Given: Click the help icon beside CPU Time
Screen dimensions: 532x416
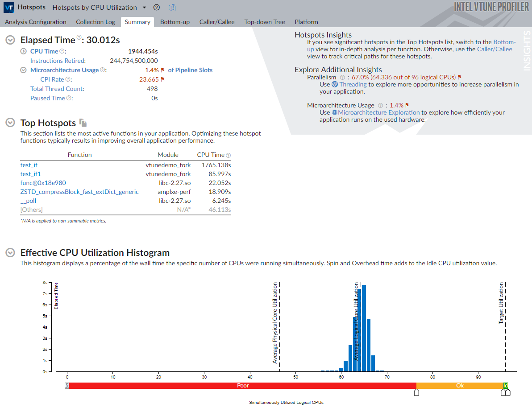Looking at the screenshot, I should [62, 51].
